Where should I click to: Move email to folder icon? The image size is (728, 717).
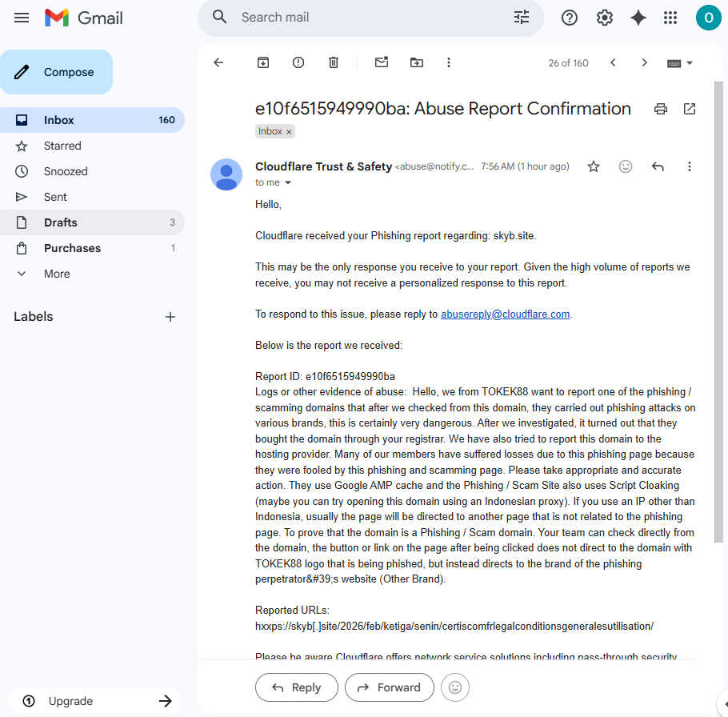tap(417, 62)
